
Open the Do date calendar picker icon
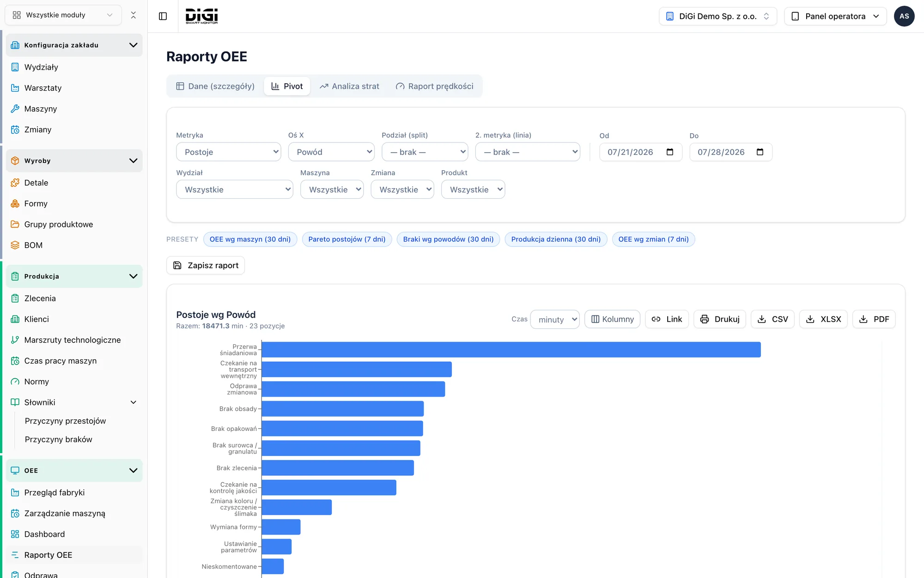[760, 152]
